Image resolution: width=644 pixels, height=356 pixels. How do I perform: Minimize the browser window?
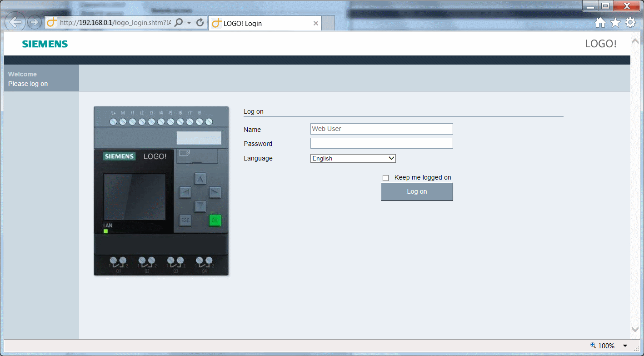(590, 6)
